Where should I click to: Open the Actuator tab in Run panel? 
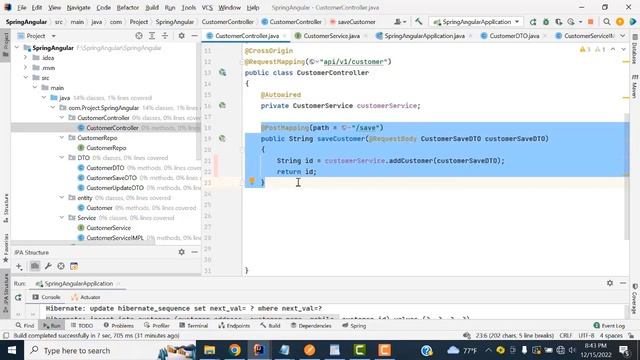point(86,297)
